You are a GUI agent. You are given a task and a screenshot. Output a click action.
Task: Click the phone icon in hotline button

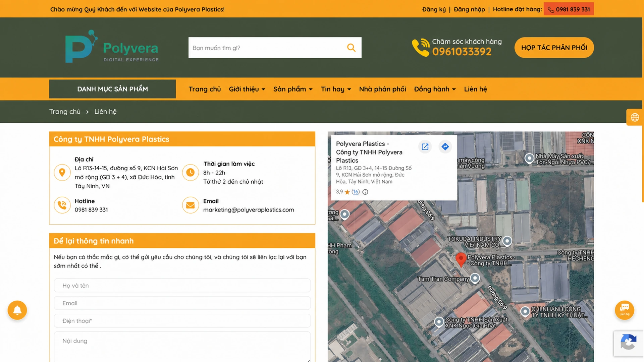(x=551, y=10)
